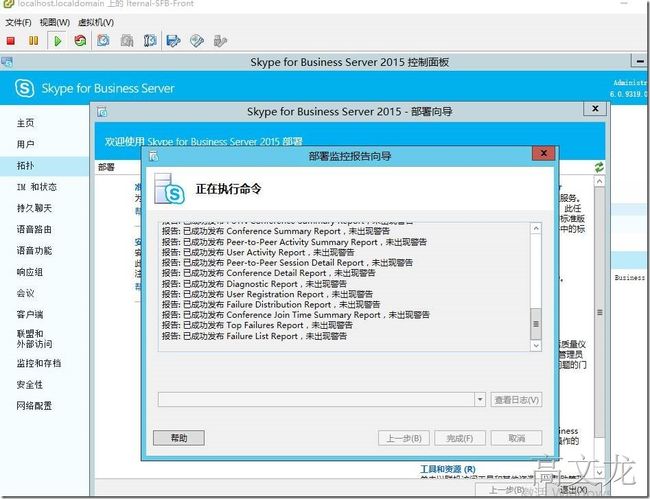Screen dimensions: 650x499
Task: Click the CD/DVD device toolbar icon
Action: pyautogui.click(x=197, y=41)
